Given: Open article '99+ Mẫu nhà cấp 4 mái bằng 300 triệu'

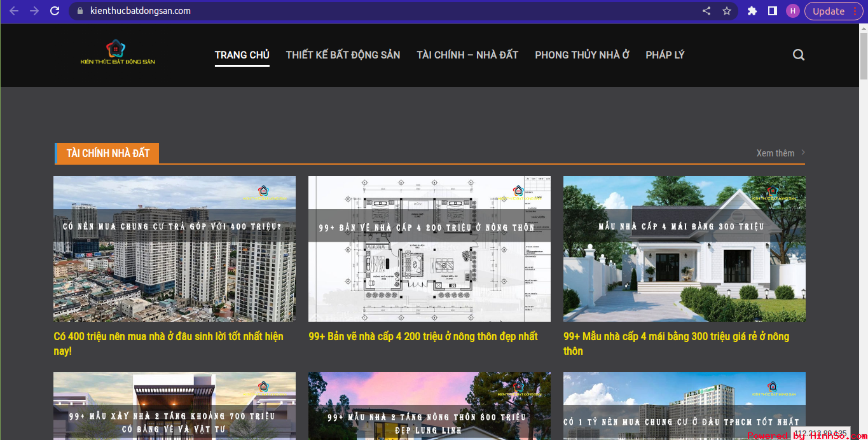Looking at the screenshot, I should click(676, 343).
